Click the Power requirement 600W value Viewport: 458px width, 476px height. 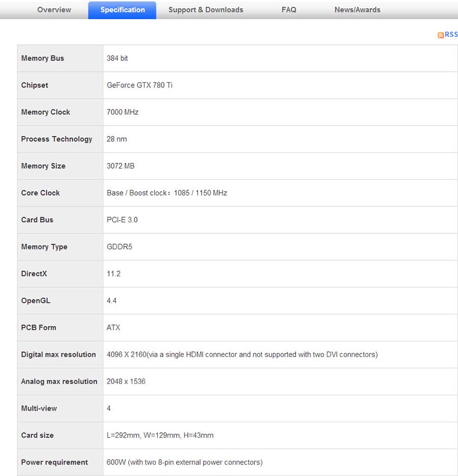pos(184,463)
